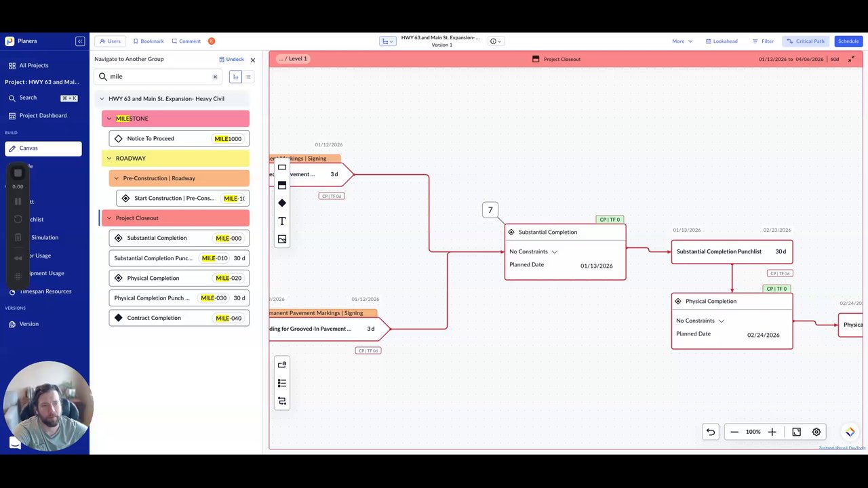Select the milestone diamond tool
The height and width of the screenshot is (488, 868).
(x=282, y=203)
